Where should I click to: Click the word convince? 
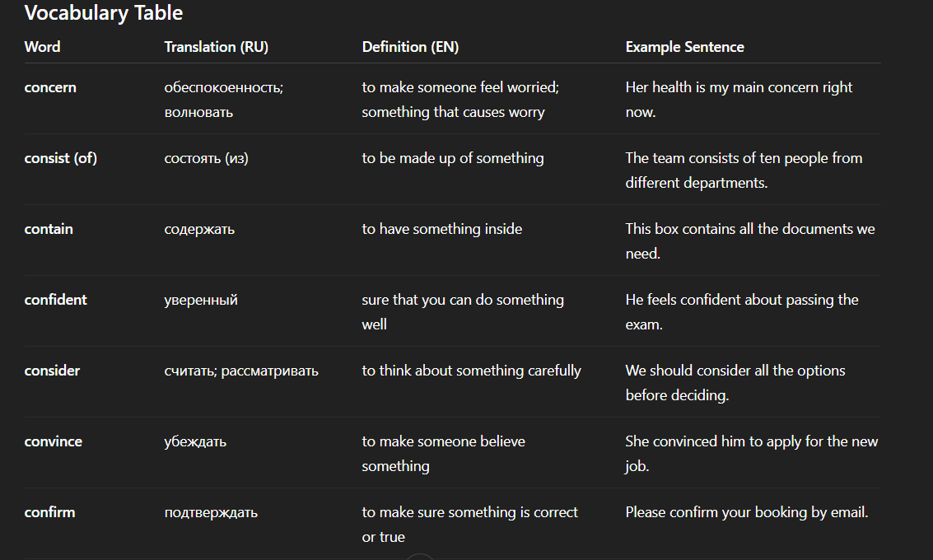[54, 441]
